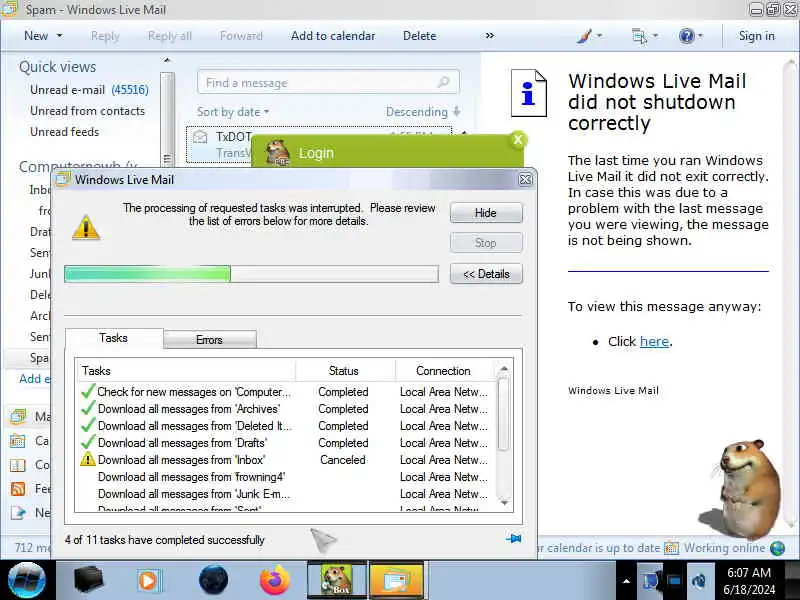Select 'Download all messages from Archives' row
The width and height of the screenshot is (800, 600).
tap(286, 409)
